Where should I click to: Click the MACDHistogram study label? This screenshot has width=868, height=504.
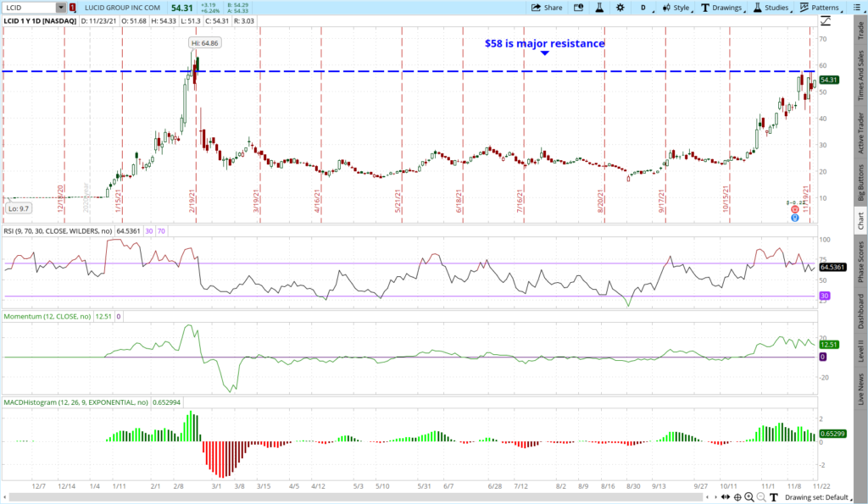[x=75, y=402]
